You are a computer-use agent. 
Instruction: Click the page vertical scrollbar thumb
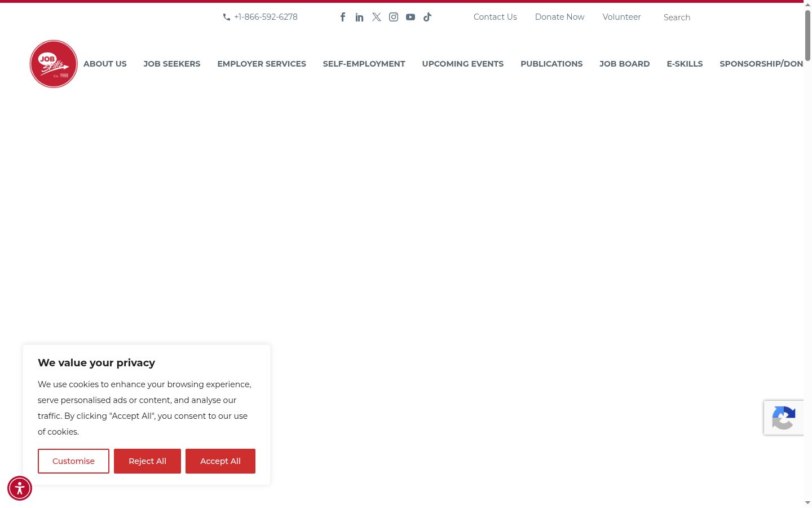click(x=807, y=35)
